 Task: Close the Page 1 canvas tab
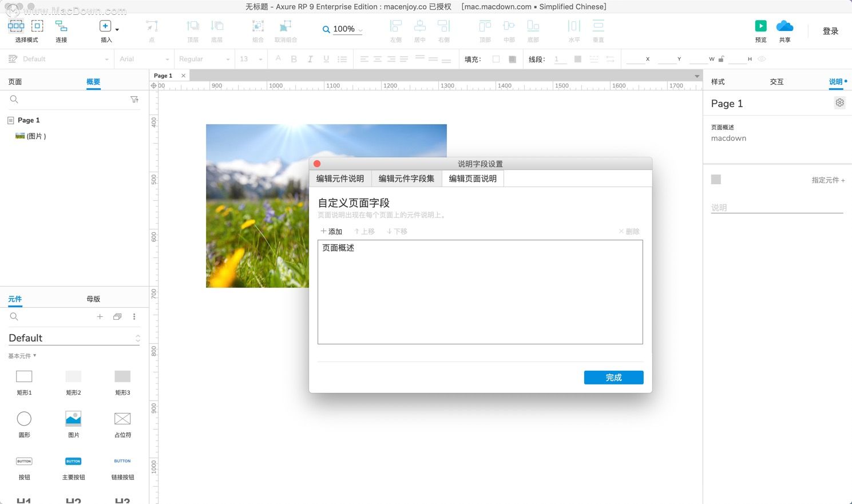click(x=183, y=76)
